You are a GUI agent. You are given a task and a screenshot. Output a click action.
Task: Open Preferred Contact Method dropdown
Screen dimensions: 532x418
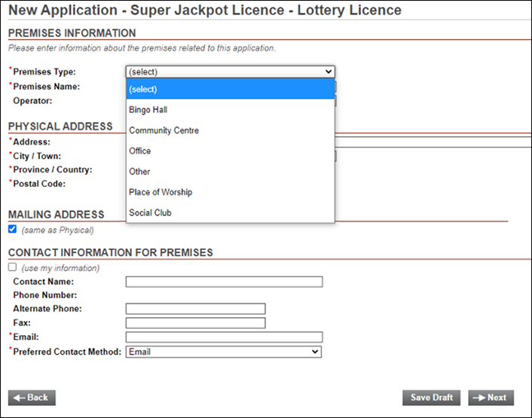coord(224,352)
